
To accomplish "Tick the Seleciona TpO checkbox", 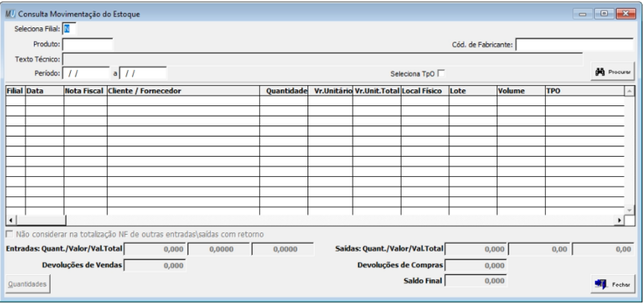I will (441, 73).
